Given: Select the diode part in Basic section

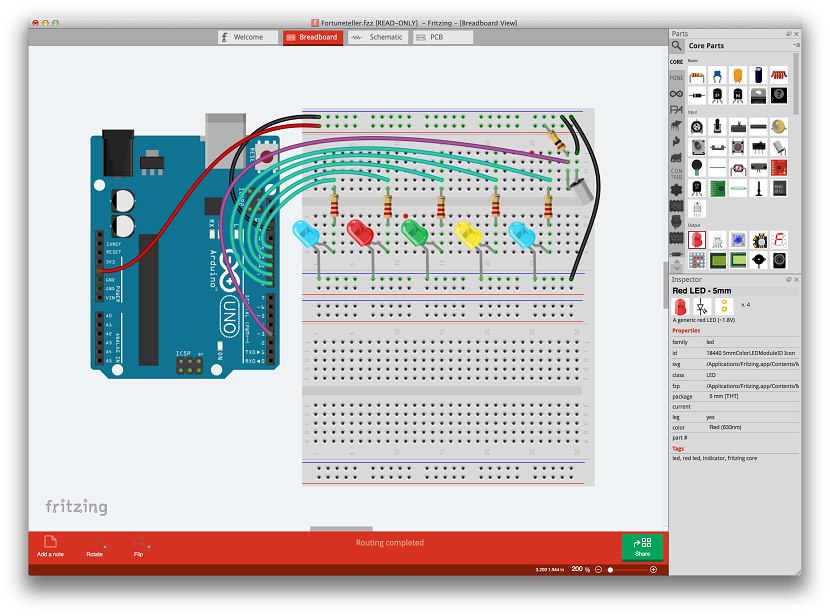Looking at the screenshot, I should 697,96.
